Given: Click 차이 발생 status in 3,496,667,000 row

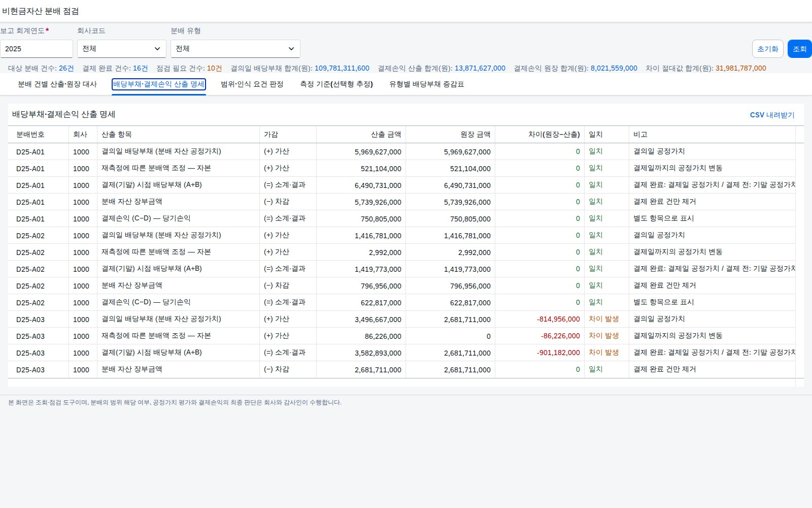Looking at the screenshot, I should pyautogui.click(x=604, y=319).
